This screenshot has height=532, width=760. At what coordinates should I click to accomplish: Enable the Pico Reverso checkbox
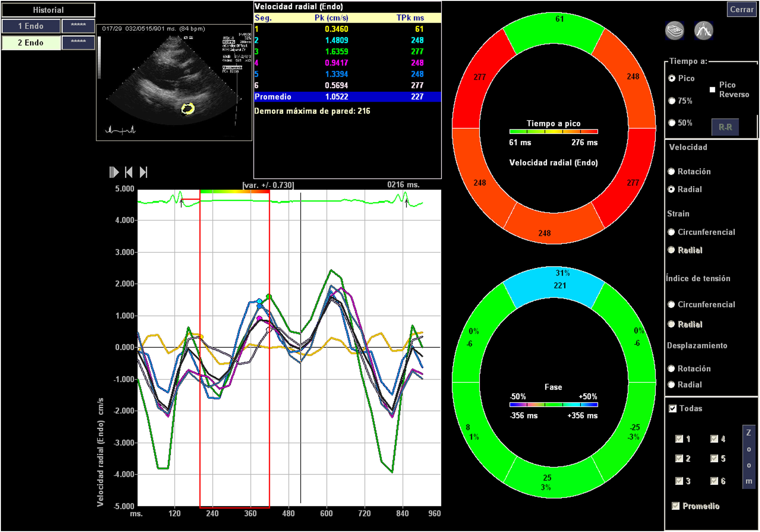pos(712,90)
